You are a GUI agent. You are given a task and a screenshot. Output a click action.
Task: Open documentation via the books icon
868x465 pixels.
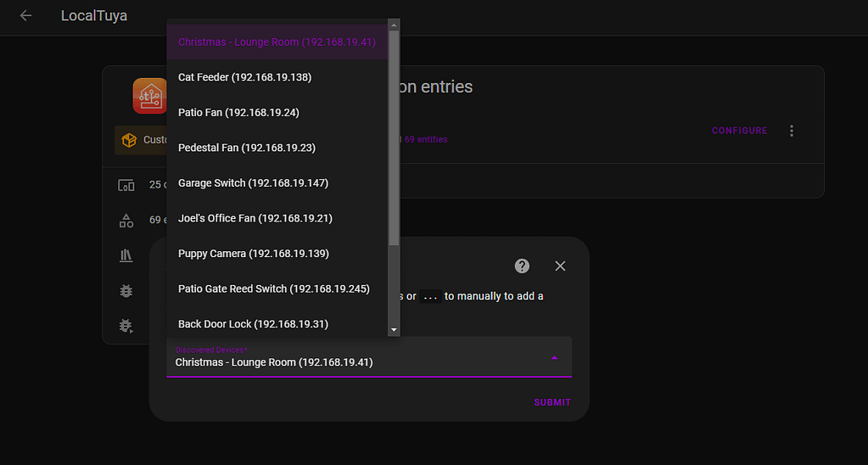click(x=126, y=255)
